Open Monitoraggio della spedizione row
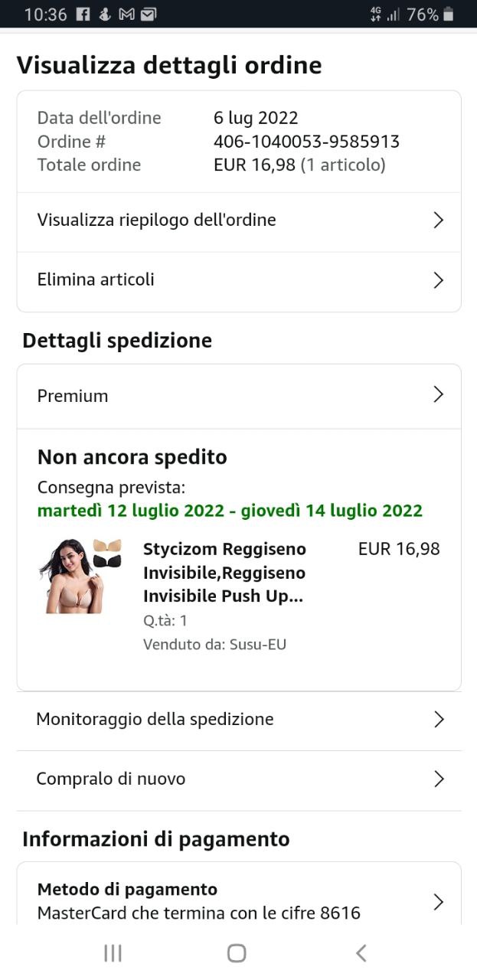477x980 pixels. [238, 720]
